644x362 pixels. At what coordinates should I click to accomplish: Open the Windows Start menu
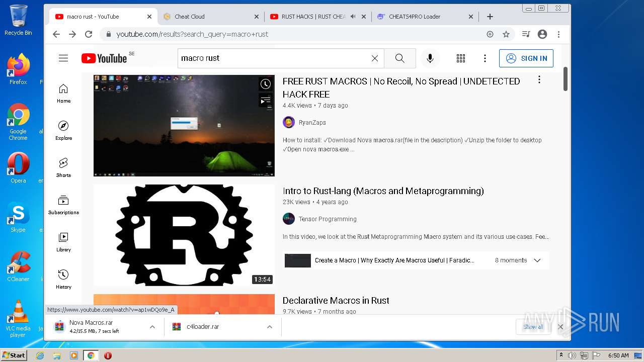pyautogui.click(x=14, y=355)
